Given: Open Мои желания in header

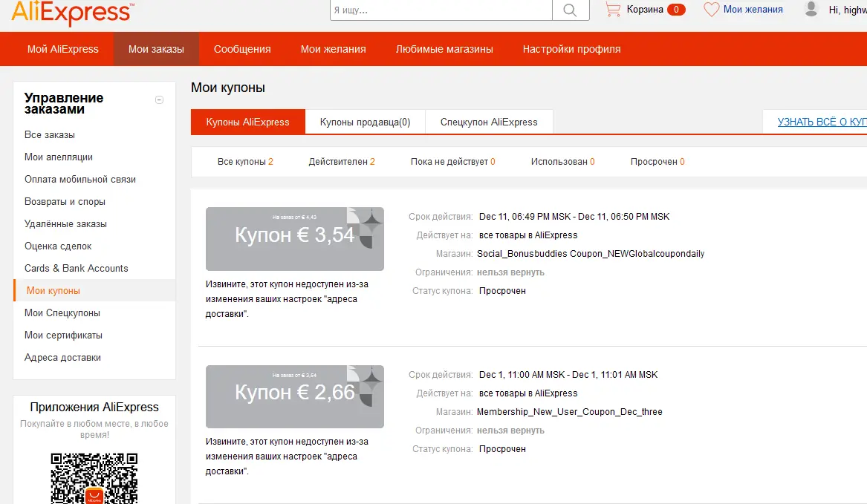Looking at the screenshot, I should [x=753, y=10].
